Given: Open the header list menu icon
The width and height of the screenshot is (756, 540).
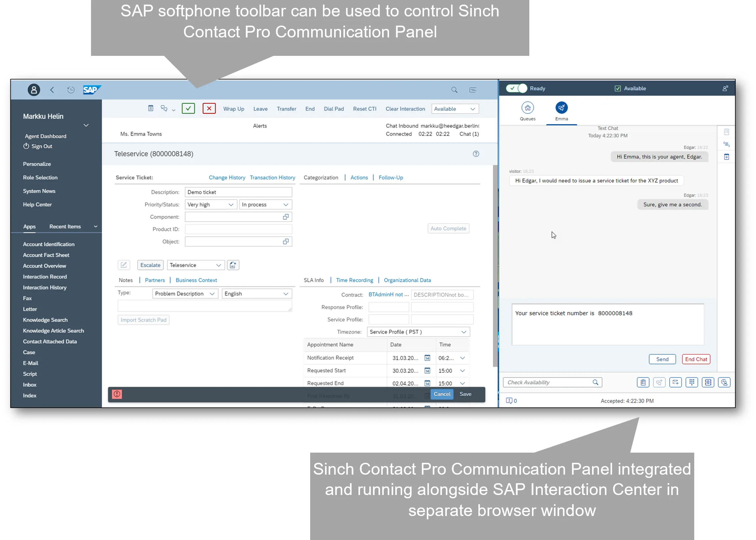Looking at the screenshot, I should tap(473, 90).
